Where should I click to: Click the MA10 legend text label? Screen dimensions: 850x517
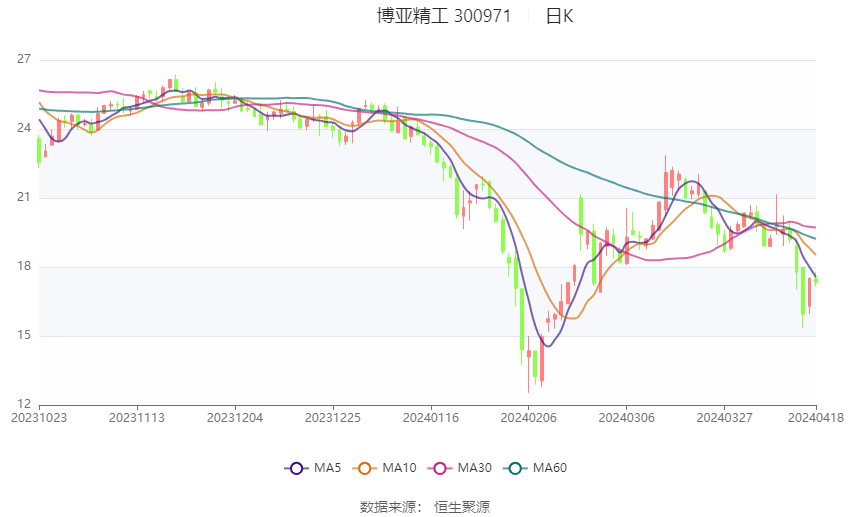pyautogui.click(x=399, y=468)
